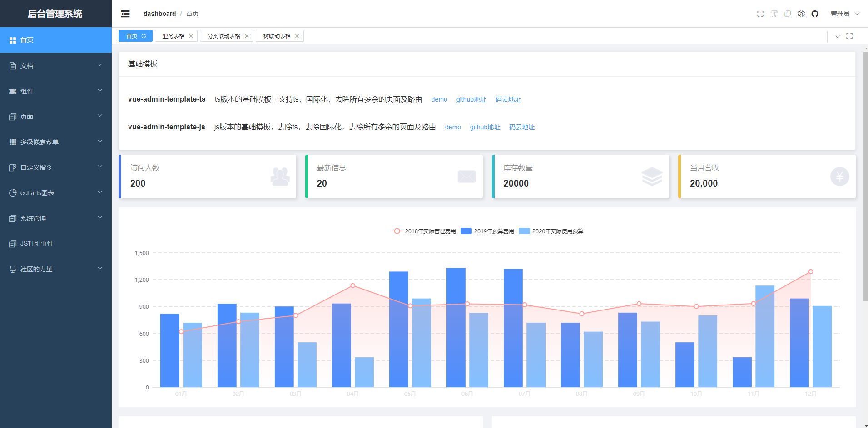This screenshot has height=428, width=868.
Task: Collapse the sidebar with hamburger icon
Action: 125,14
